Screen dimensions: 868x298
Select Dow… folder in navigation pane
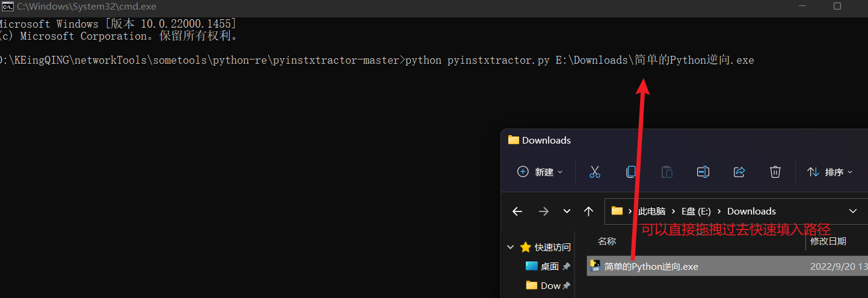pos(550,285)
